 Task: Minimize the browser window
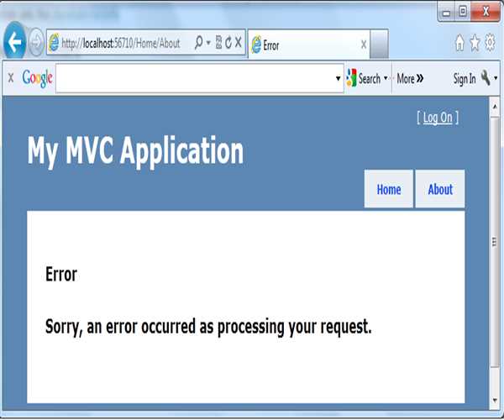pyautogui.click(x=446, y=13)
